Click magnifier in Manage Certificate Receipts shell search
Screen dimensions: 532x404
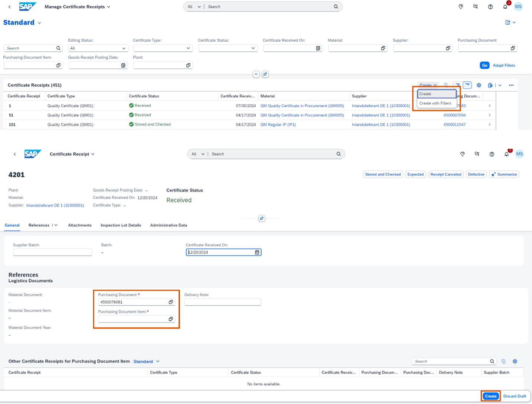336,7
